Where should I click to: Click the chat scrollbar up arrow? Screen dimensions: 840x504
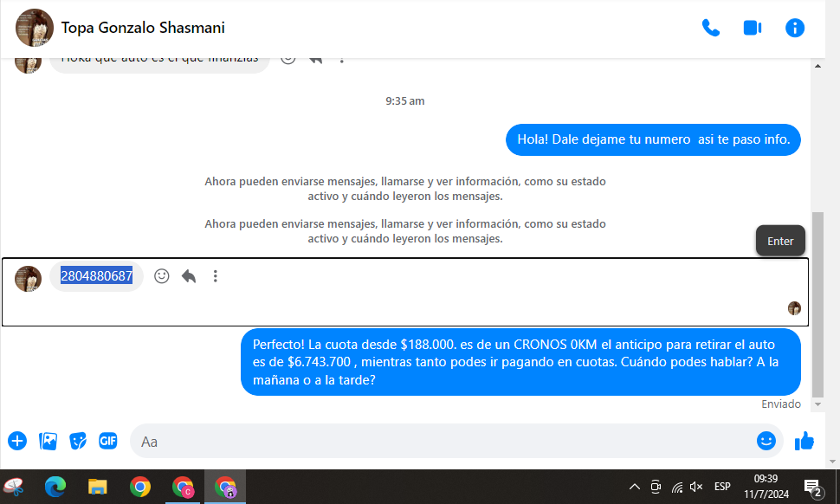coord(817,66)
